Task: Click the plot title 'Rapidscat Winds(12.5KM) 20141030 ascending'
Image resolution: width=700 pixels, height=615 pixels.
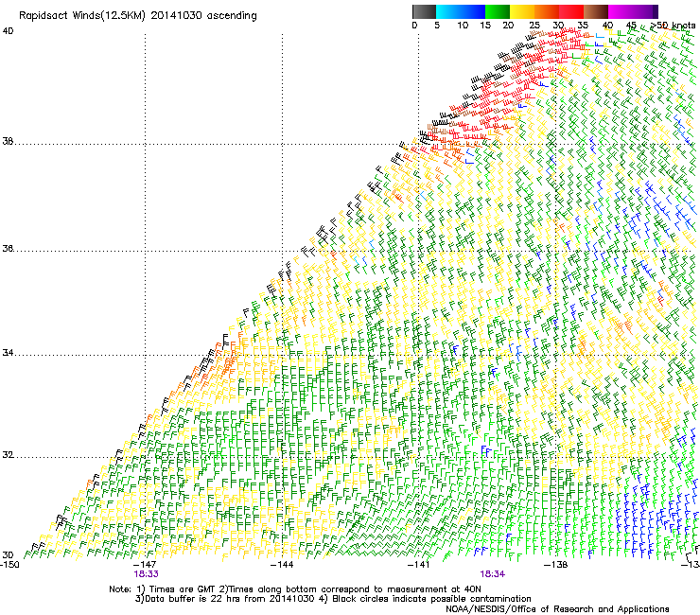Action: click(138, 16)
